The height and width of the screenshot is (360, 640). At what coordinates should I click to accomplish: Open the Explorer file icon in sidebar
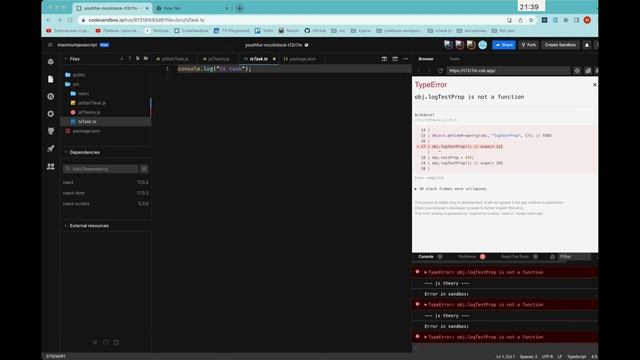click(51, 79)
